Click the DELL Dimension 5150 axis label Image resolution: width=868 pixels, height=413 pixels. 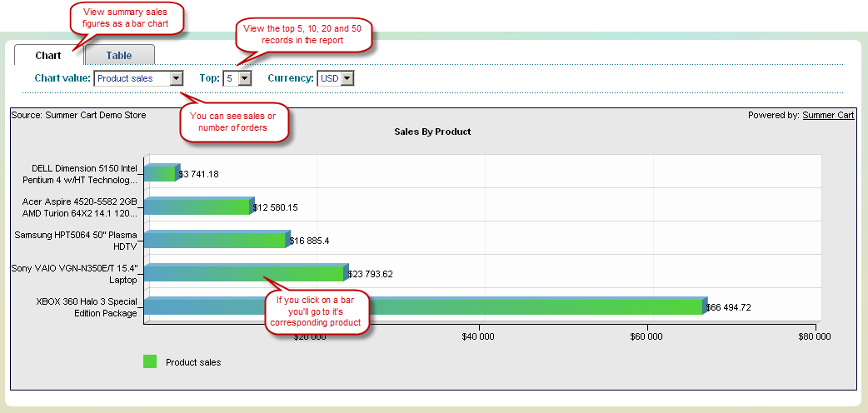pyautogui.click(x=83, y=173)
